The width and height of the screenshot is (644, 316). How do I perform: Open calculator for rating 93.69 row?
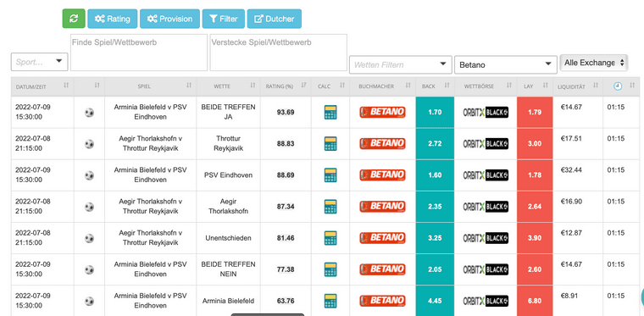[330, 112]
